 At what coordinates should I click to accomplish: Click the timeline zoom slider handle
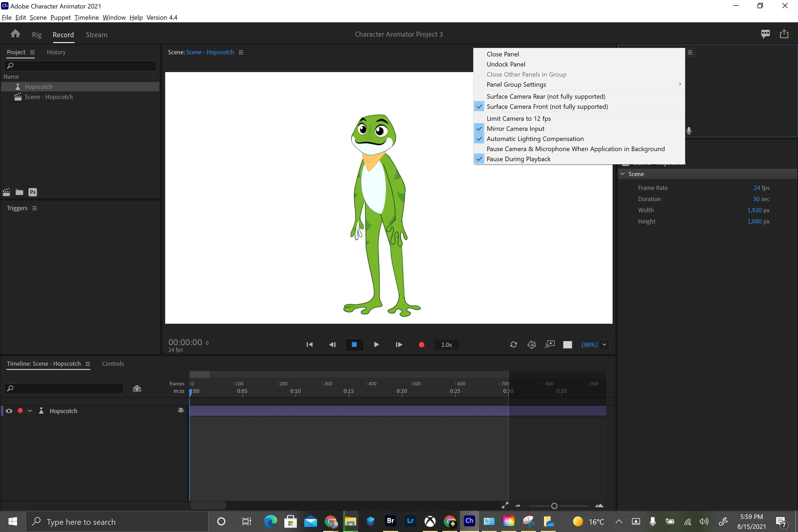point(554,506)
